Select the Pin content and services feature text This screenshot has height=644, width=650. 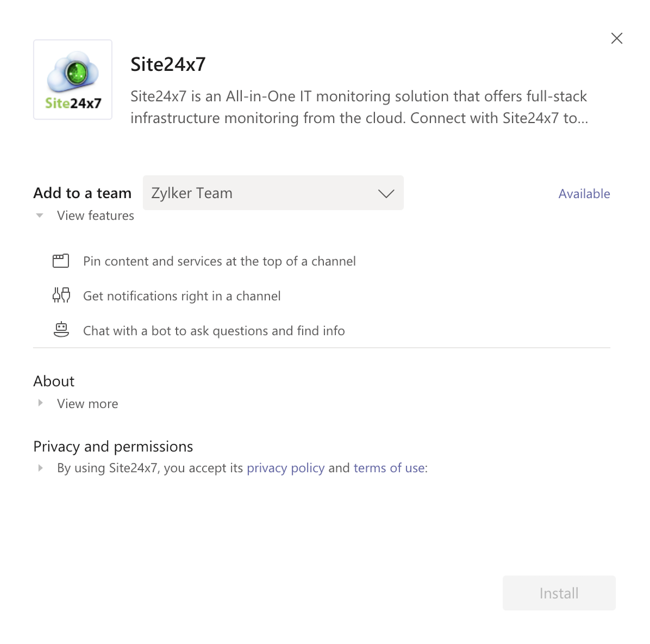pos(219,261)
